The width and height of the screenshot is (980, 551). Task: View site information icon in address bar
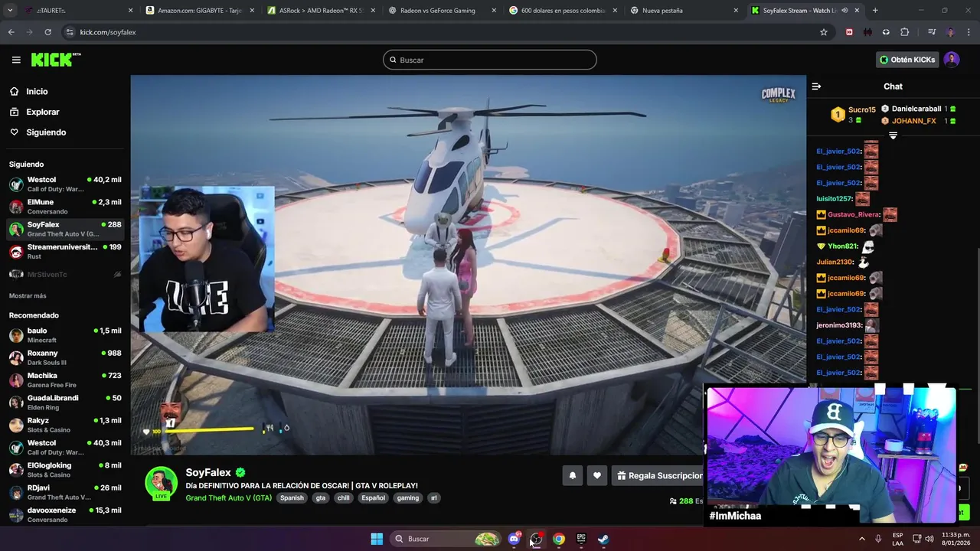(x=70, y=32)
